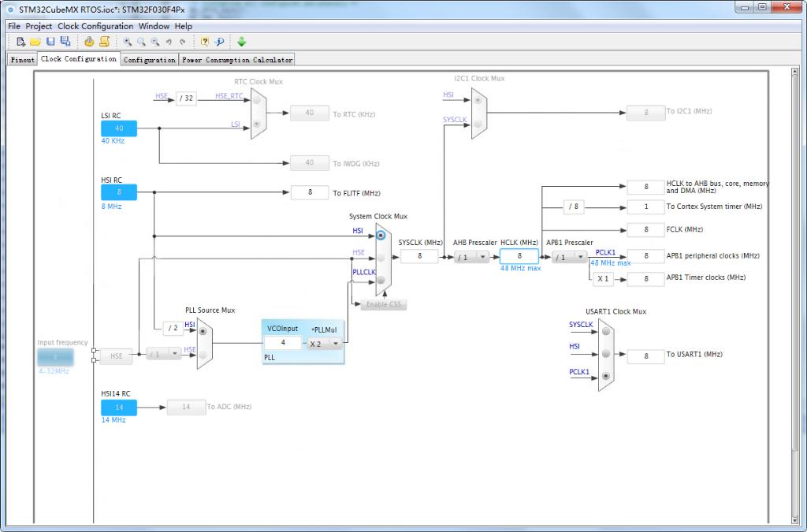Click the To USART1 (MHz) value box

(646, 356)
